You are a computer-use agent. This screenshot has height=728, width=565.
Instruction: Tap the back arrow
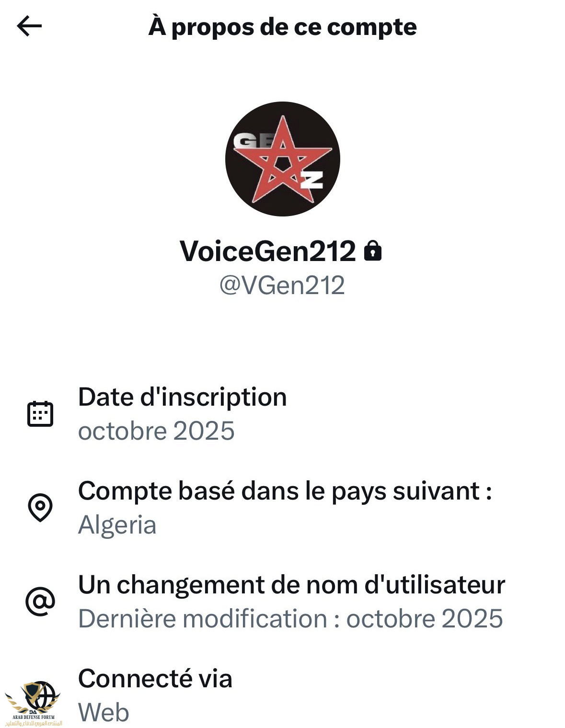pyautogui.click(x=29, y=26)
